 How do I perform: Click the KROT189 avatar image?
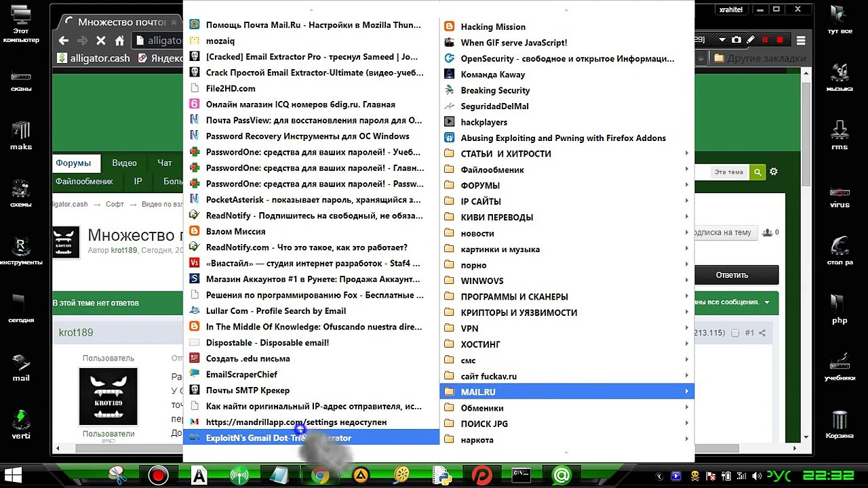[108, 396]
